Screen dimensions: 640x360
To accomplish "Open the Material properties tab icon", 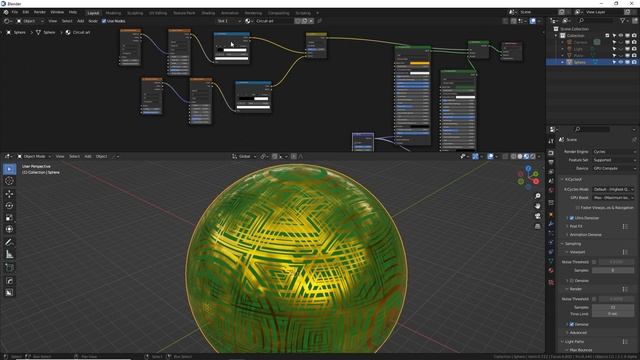I will click(551, 270).
